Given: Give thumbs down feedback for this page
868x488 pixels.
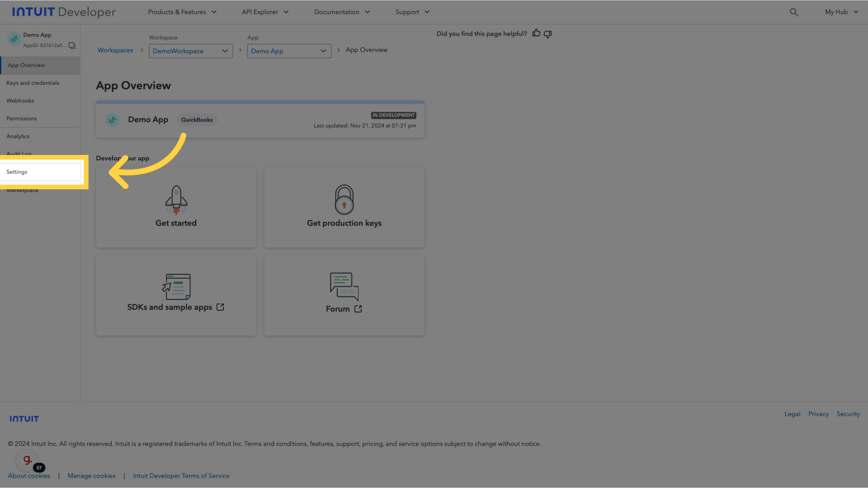Looking at the screenshot, I should 547,34.
